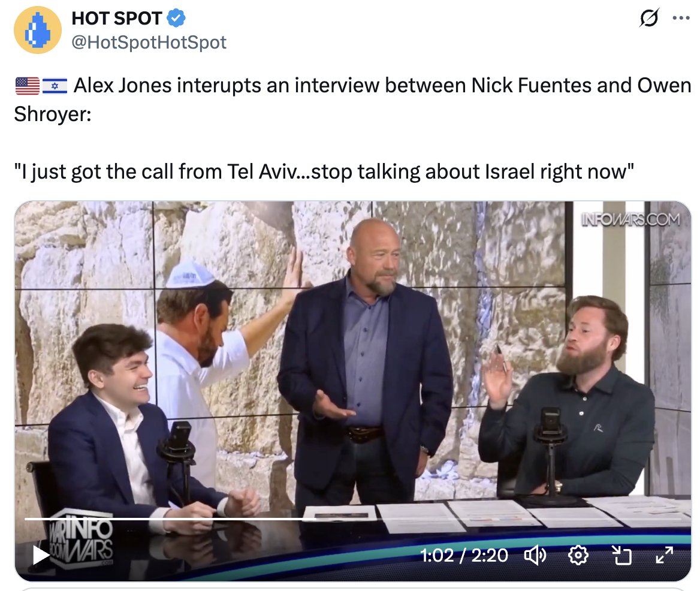Image resolution: width=700 pixels, height=591 pixels.
Task: Click the picture-in-picture pop-out icon
Action: (621, 555)
